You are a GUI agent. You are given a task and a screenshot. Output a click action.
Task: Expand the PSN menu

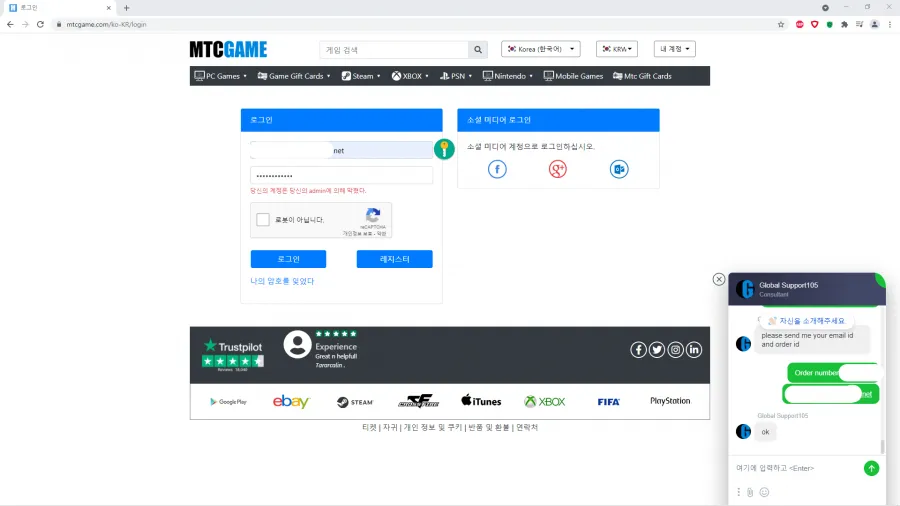[x=456, y=76]
